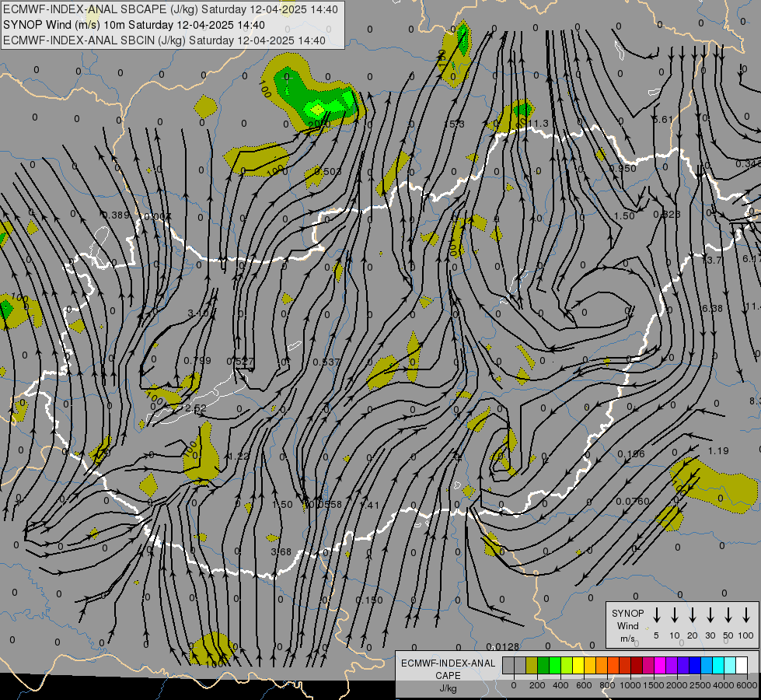Image resolution: width=761 pixels, height=700 pixels.
Task: Click the '2000' tick label on CAPE scale
Action: (677, 685)
